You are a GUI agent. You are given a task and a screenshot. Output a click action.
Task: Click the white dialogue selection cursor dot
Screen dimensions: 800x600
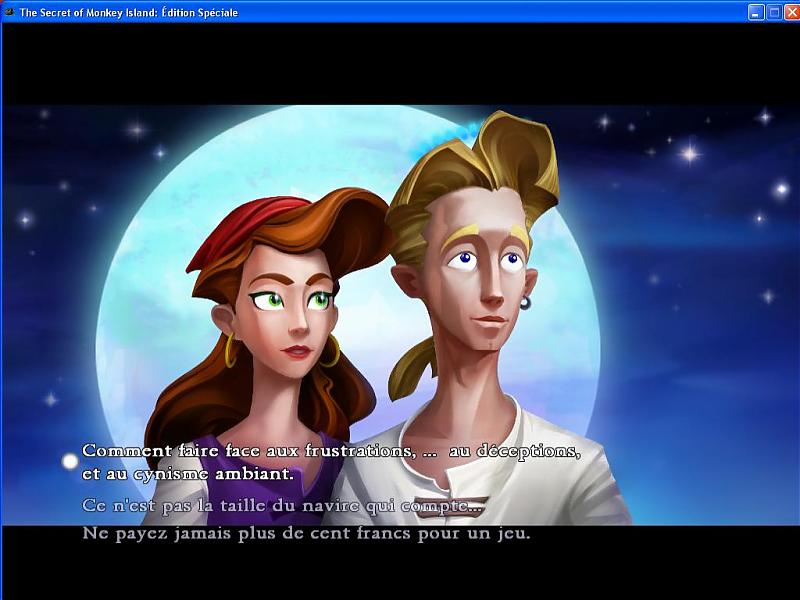[70, 461]
